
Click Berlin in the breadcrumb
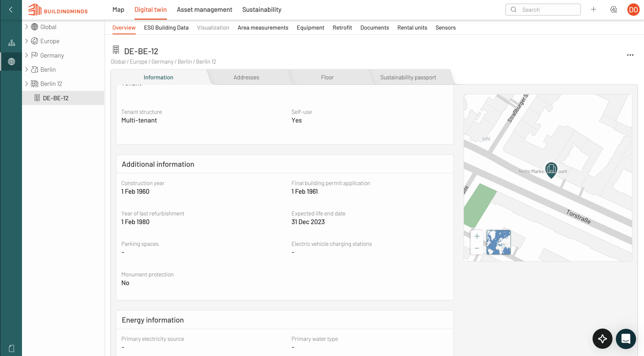point(185,62)
